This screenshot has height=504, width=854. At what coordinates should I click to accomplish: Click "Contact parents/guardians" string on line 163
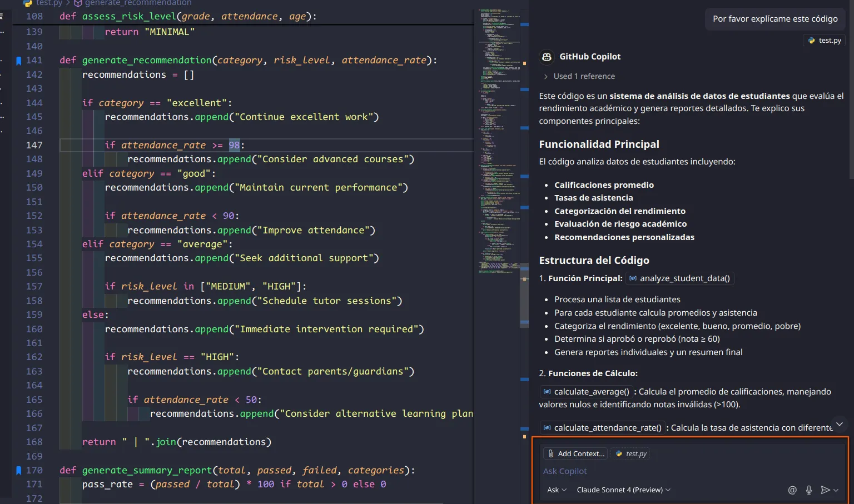(332, 371)
